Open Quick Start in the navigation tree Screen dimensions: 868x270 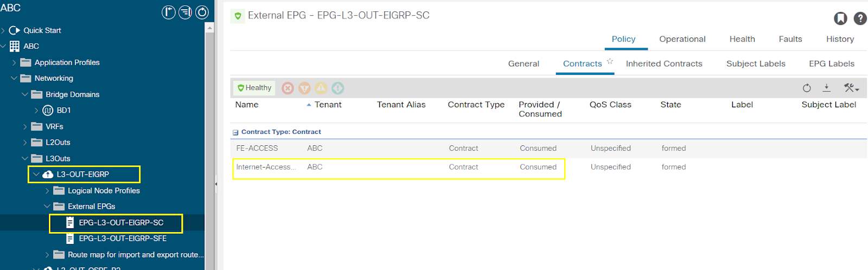pos(42,30)
